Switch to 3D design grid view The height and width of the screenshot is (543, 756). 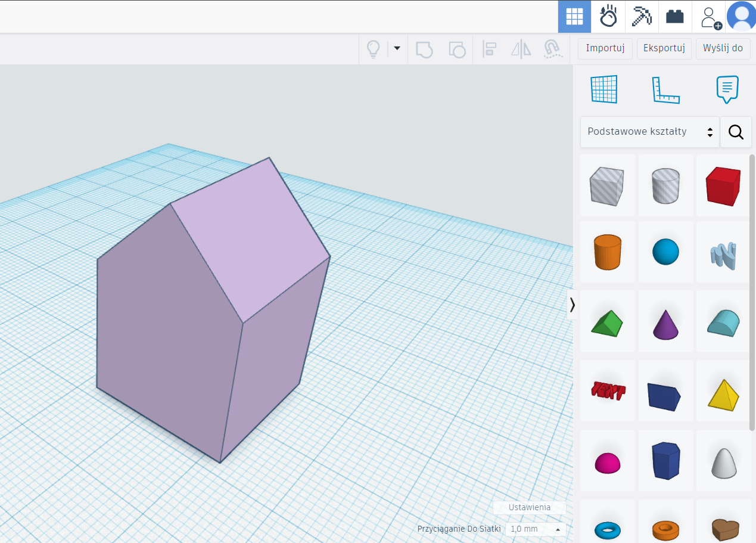pos(574,17)
